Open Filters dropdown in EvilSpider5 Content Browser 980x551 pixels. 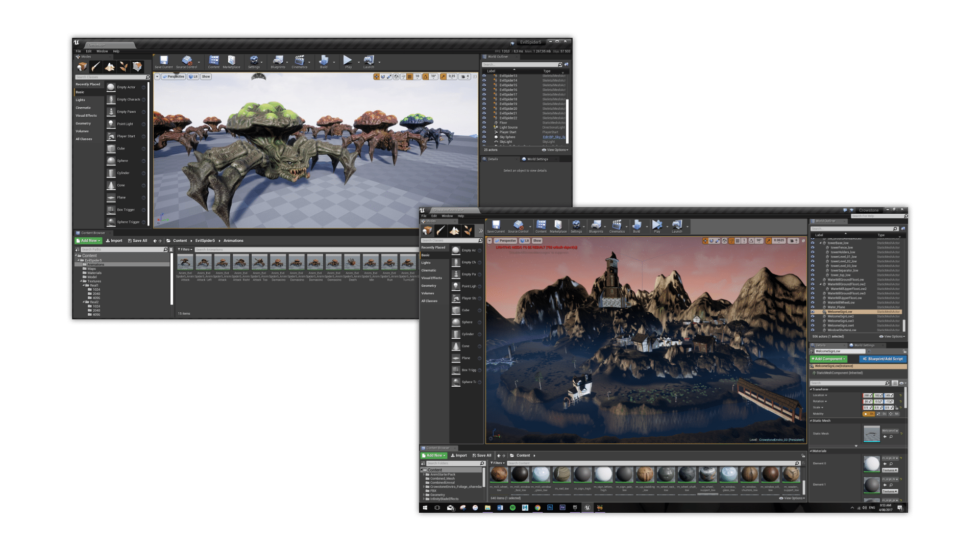(x=185, y=249)
